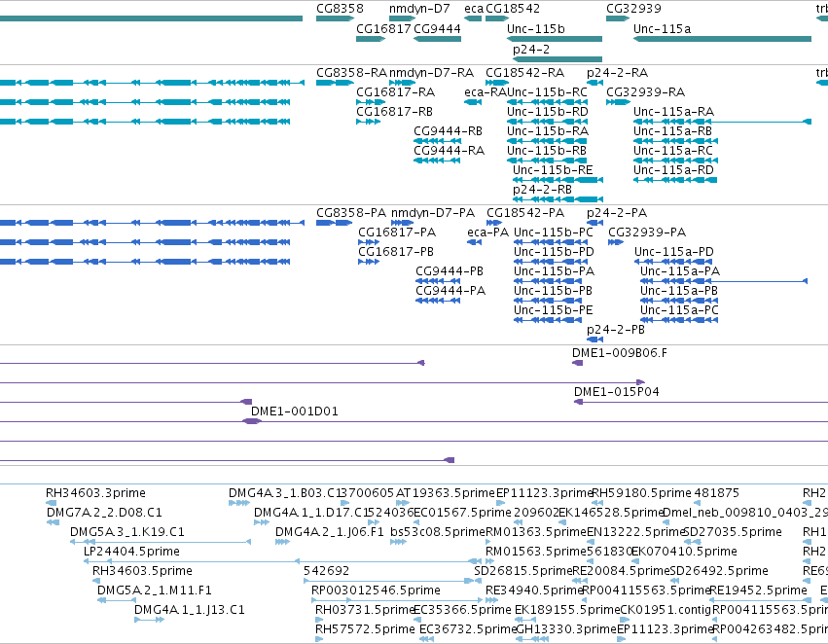This screenshot has height=644, width=828.
Task: Select transcript CG16817-RB
Action: click(x=369, y=122)
